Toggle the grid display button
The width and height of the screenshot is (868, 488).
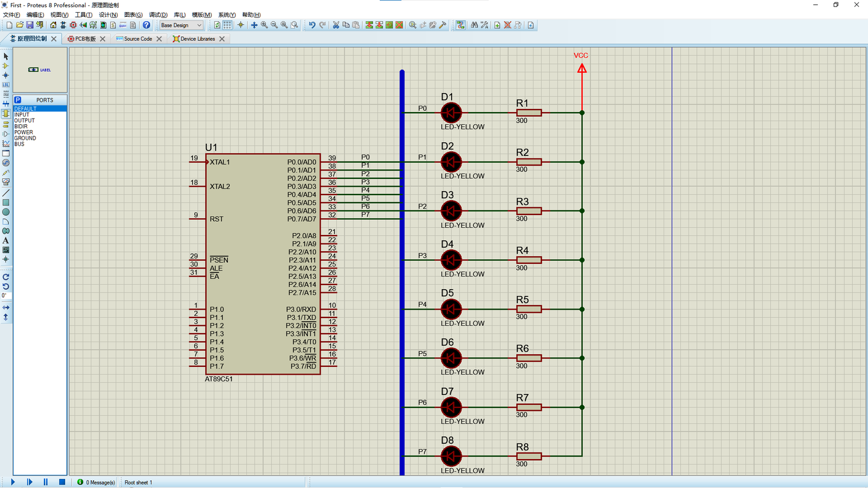[x=227, y=25]
